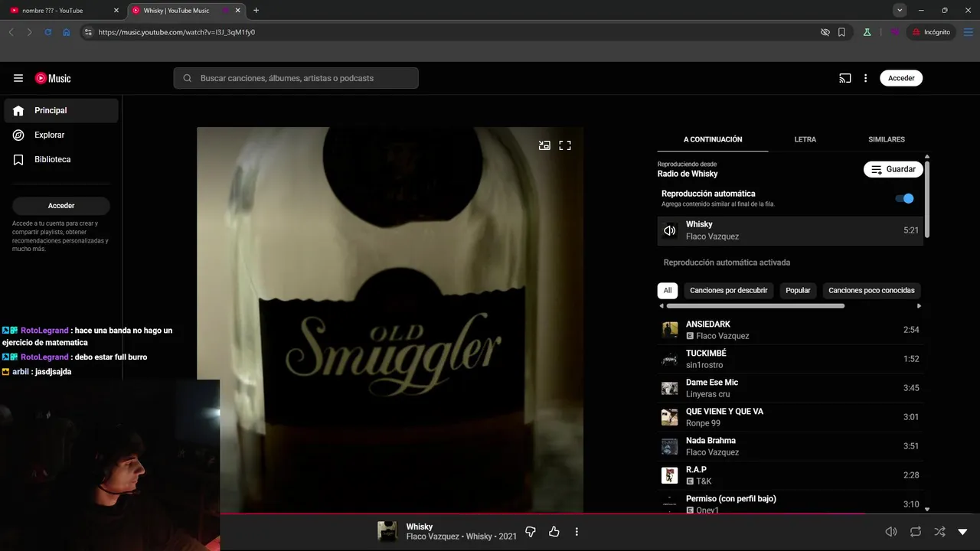980x551 pixels.
Task: Switch to LETRA tab
Action: [x=805, y=139]
